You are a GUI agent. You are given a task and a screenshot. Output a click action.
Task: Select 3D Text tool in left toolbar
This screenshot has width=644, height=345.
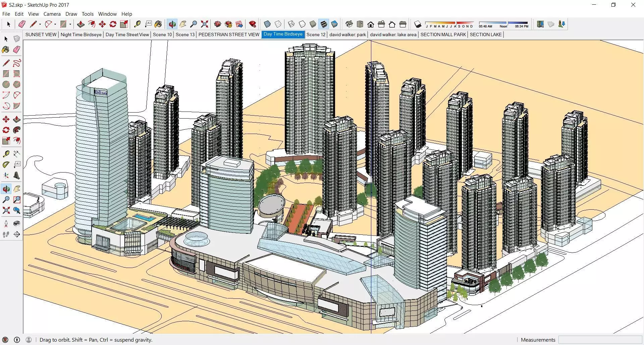[17, 176]
